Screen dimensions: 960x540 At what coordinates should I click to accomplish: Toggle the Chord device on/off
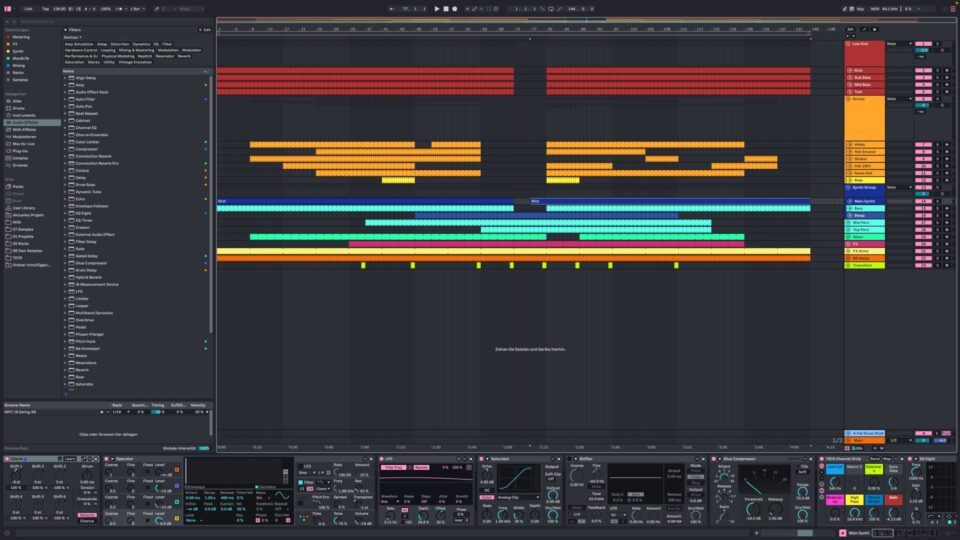click(x=6, y=459)
